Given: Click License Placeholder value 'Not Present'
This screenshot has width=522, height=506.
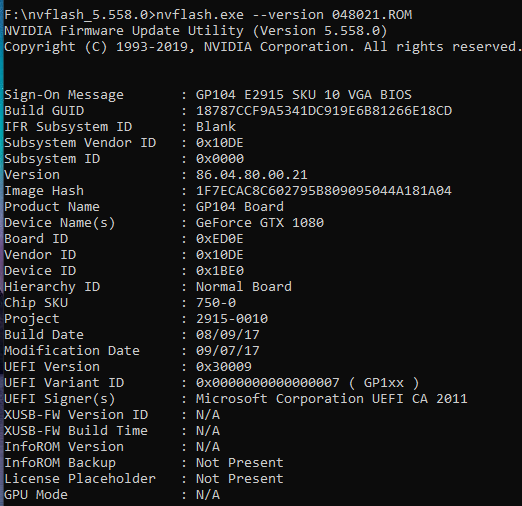Looking at the screenshot, I should 240,479.
